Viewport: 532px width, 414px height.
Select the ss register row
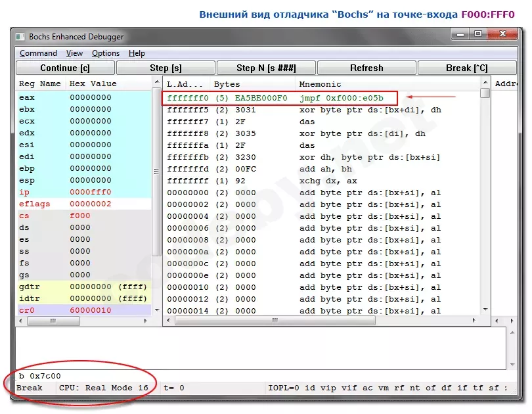(83, 252)
